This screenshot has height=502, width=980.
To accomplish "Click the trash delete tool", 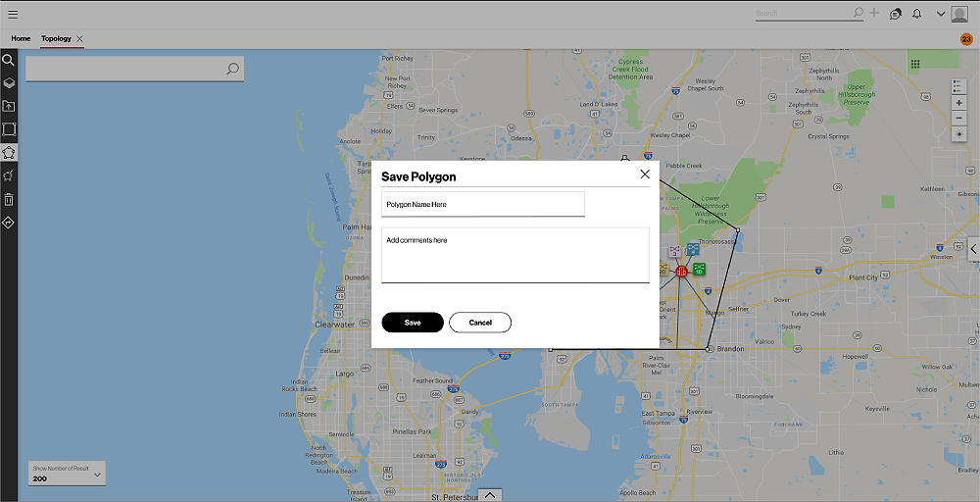I will (8, 199).
